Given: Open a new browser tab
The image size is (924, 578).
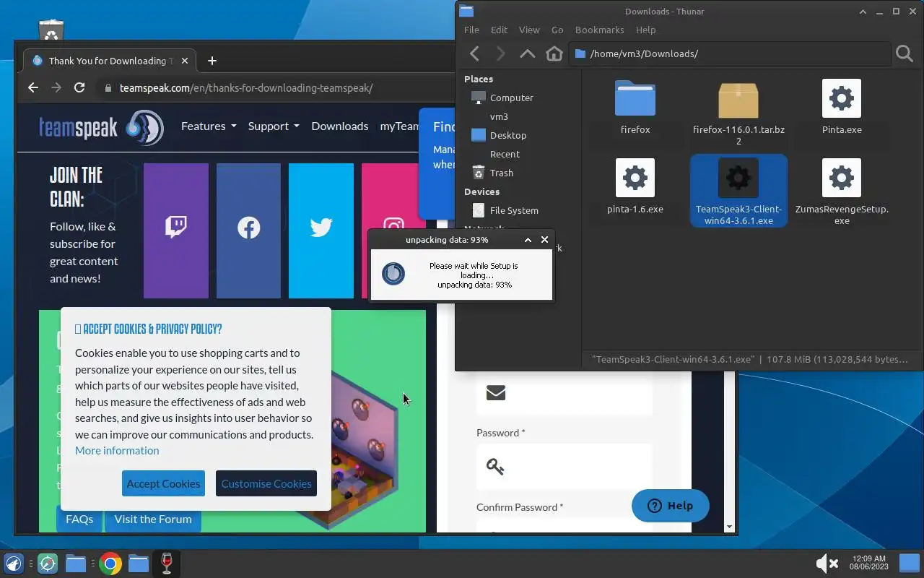Looking at the screenshot, I should 212,61.
